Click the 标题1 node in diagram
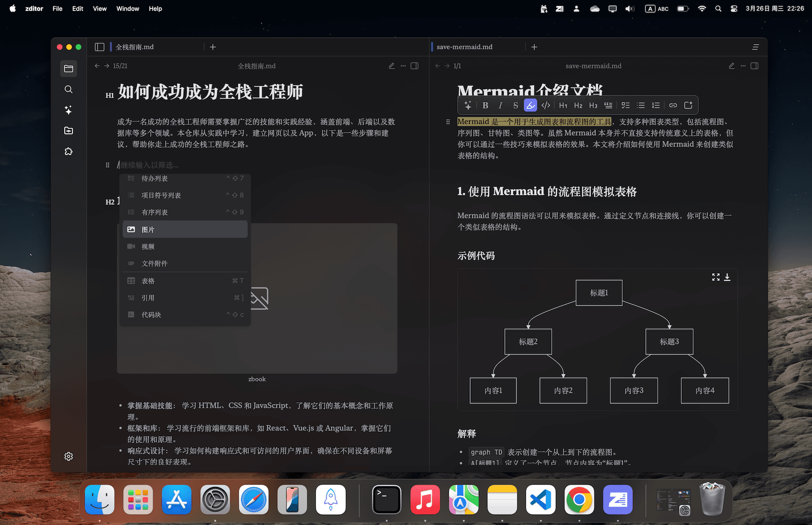This screenshot has height=525, width=812. [x=599, y=293]
